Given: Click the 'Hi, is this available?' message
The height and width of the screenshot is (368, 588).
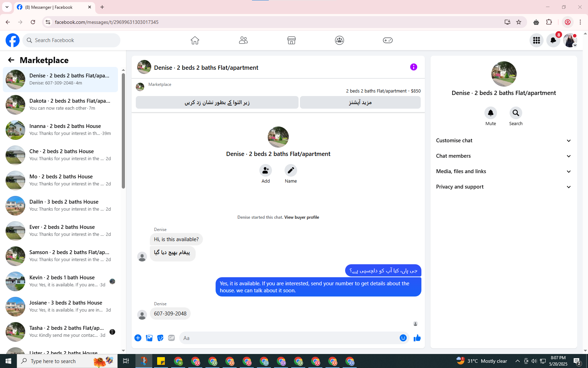Looking at the screenshot, I should pos(176,239).
